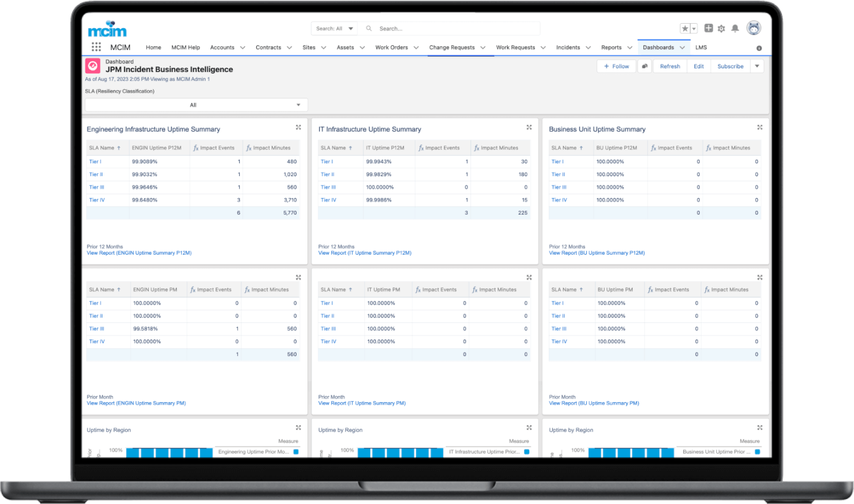
Task: Click the MCIM logo
Action: [x=107, y=29]
